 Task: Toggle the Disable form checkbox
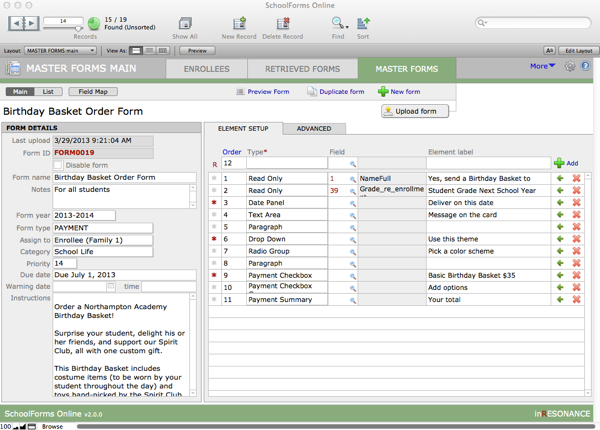[x=58, y=165]
